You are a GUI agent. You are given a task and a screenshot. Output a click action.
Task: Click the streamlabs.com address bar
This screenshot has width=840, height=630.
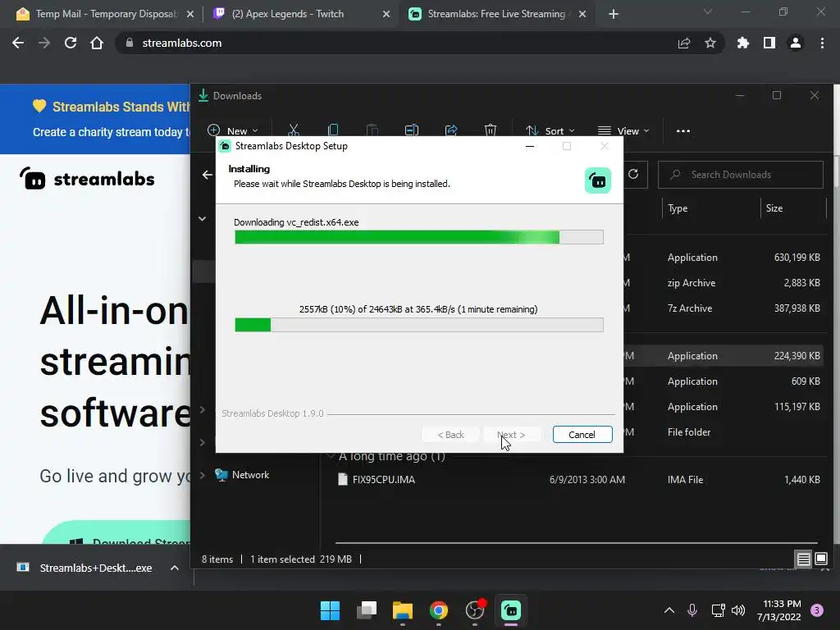coord(396,43)
